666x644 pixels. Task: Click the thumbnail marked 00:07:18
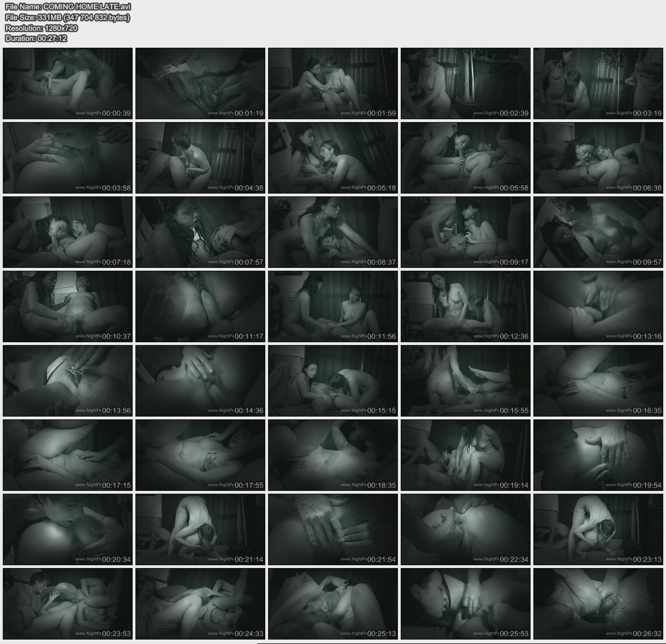pyautogui.click(x=68, y=232)
